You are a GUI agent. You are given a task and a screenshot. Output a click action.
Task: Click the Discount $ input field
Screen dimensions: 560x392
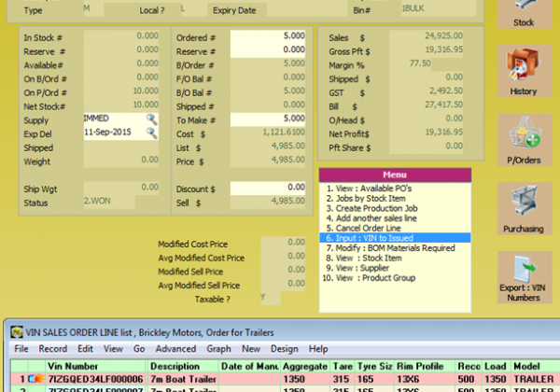[x=268, y=188]
